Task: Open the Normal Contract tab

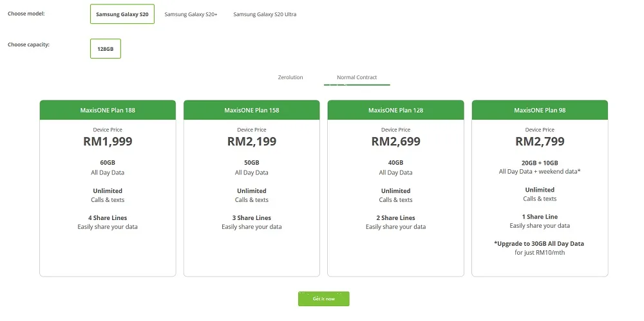Action: point(357,77)
